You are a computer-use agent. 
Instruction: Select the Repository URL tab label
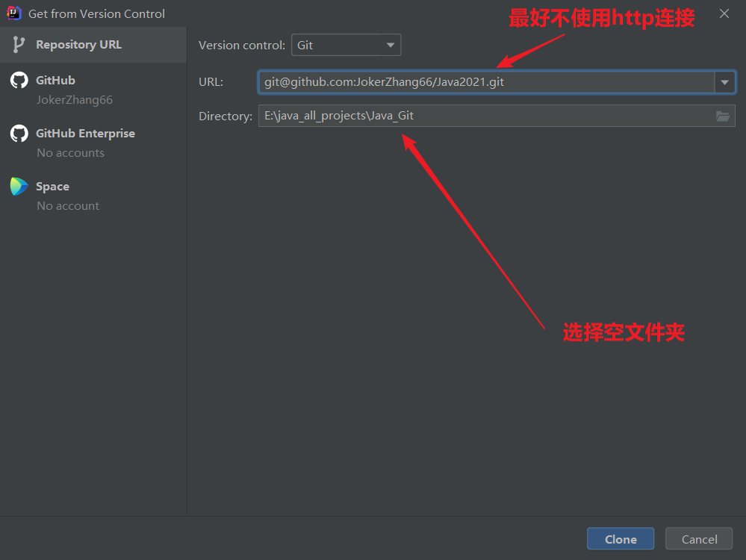tap(78, 45)
